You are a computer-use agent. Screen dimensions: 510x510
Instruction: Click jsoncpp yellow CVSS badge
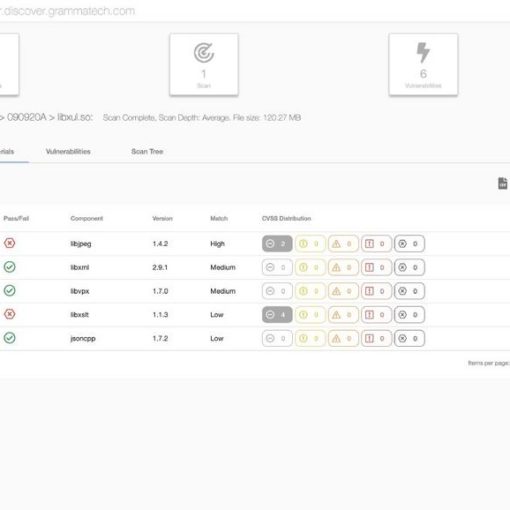point(310,338)
